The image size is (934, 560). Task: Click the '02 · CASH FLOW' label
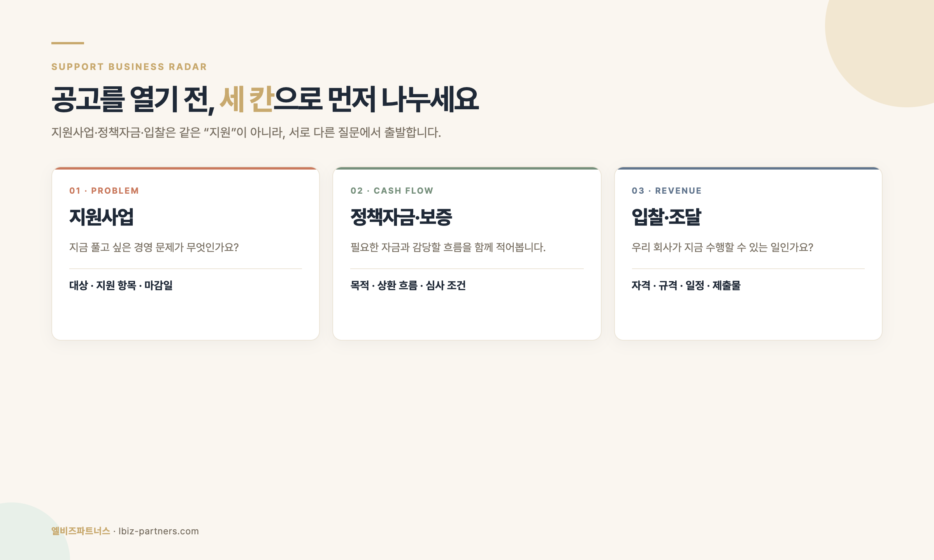click(392, 191)
